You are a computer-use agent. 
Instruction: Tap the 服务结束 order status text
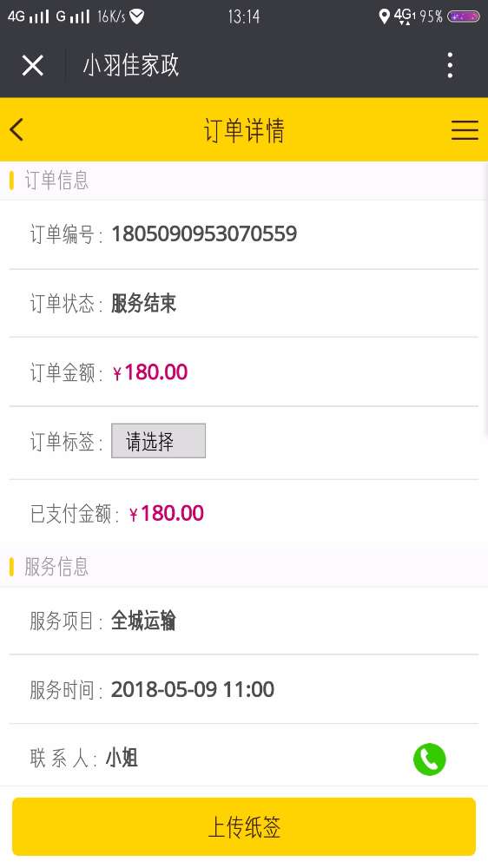pos(143,303)
